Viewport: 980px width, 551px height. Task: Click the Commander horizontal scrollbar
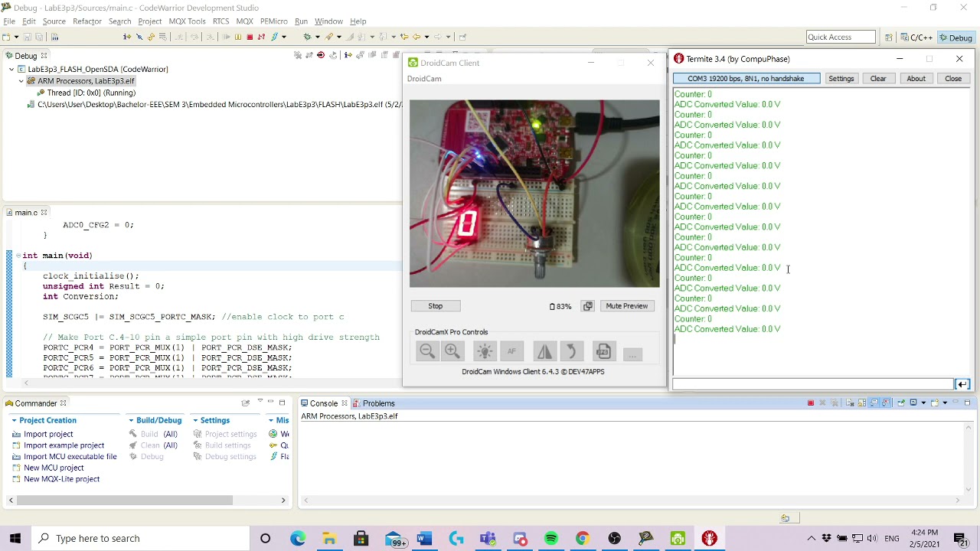tap(125, 500)
